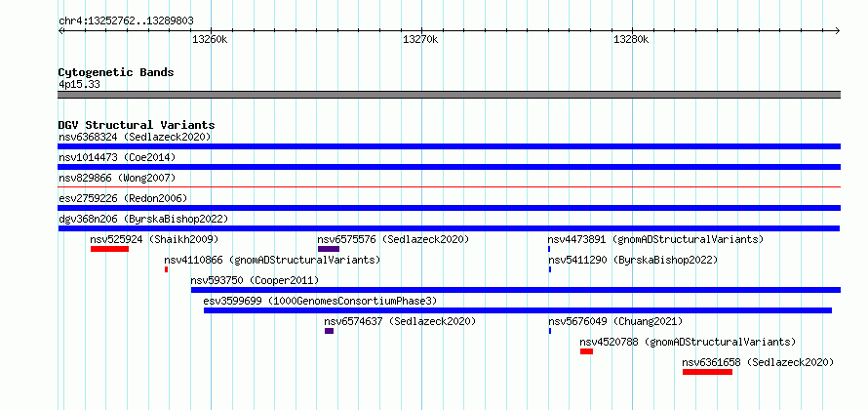Click the left arrow of the ruler
The image size is (868, 410).
60,31
